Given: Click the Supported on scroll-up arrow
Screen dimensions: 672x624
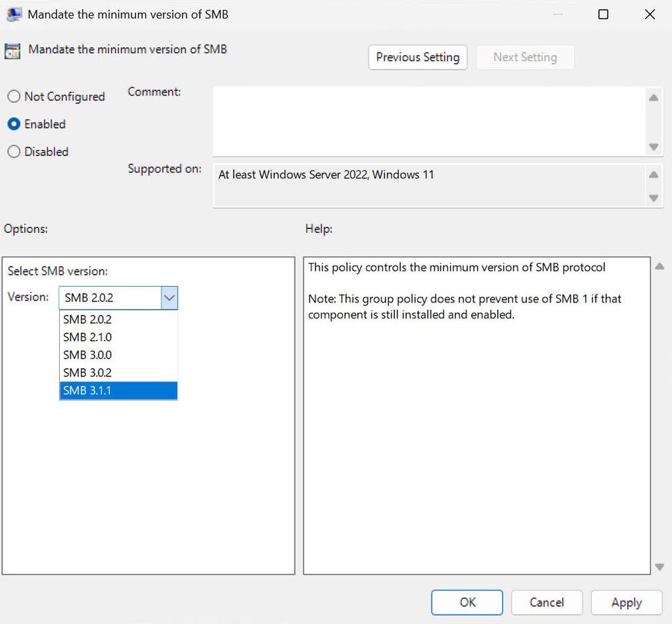Looking at the screenshot, I should point(653,174).
